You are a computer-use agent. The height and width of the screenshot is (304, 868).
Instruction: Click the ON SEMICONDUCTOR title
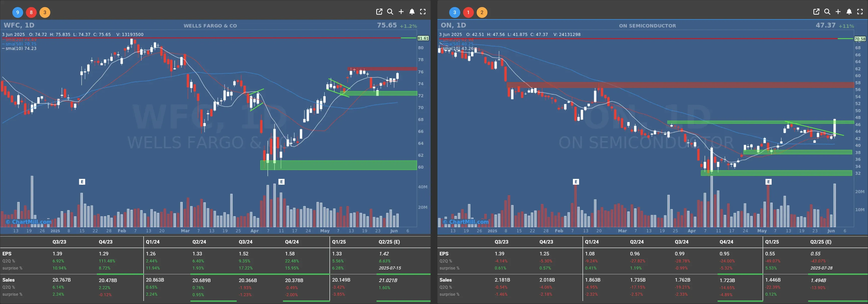coord(647,26)
